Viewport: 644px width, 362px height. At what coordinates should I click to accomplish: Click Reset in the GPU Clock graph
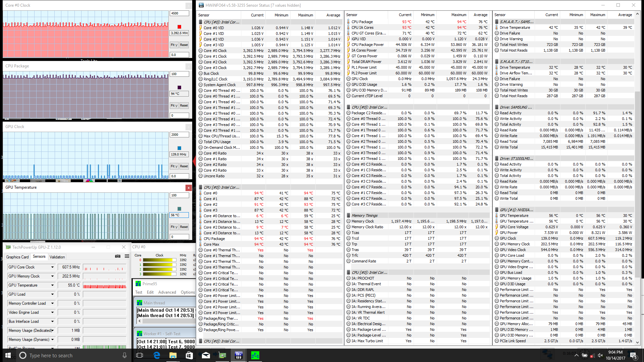tap(184, 166)
